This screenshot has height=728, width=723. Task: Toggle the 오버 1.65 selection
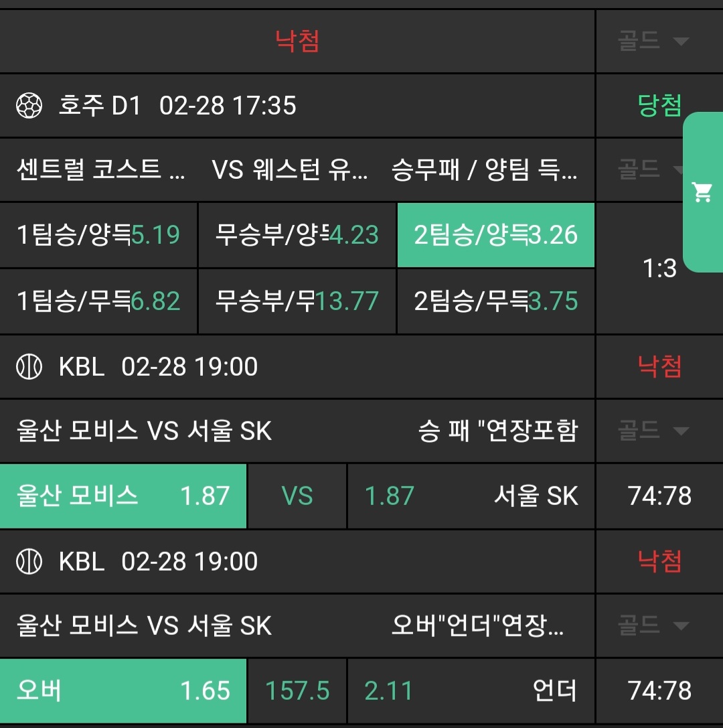pyautogui.click(x=123, y=690)
